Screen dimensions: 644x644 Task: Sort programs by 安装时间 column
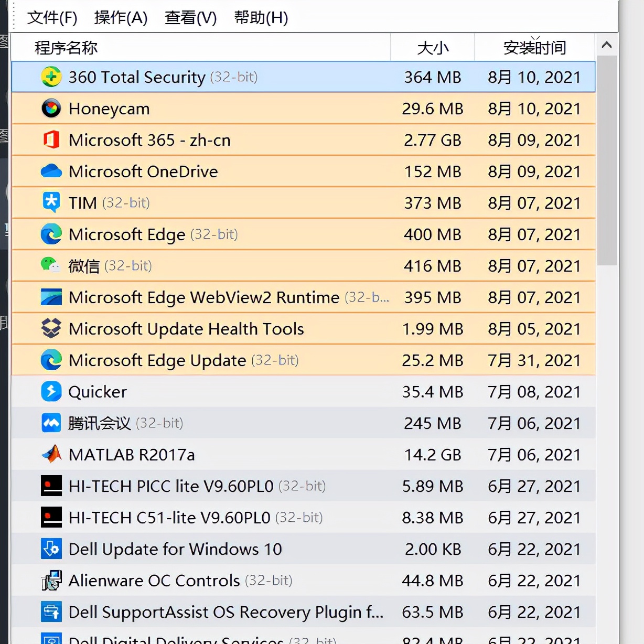click(x=535, y=47)
